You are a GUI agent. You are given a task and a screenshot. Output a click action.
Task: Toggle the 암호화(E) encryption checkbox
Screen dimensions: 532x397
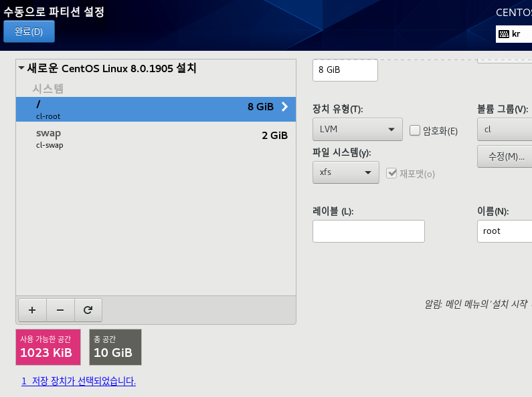[415, 130]
